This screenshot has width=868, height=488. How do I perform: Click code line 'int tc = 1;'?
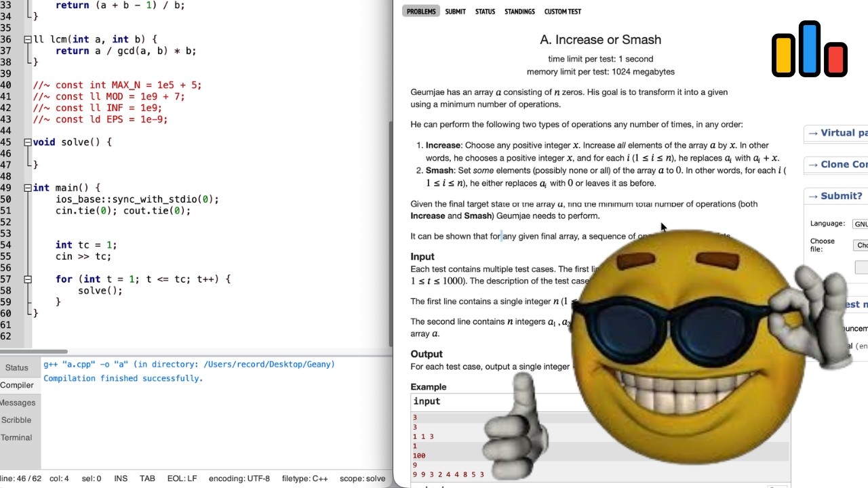(x=86, y=245)
